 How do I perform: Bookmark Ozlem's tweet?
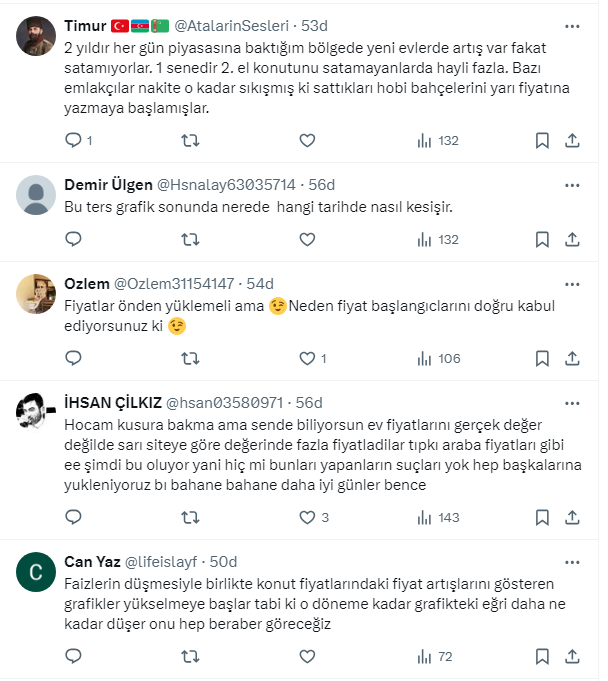541,358
